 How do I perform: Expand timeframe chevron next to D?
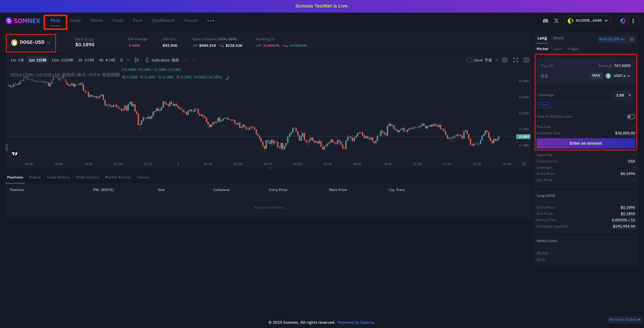tap(128, 60)
